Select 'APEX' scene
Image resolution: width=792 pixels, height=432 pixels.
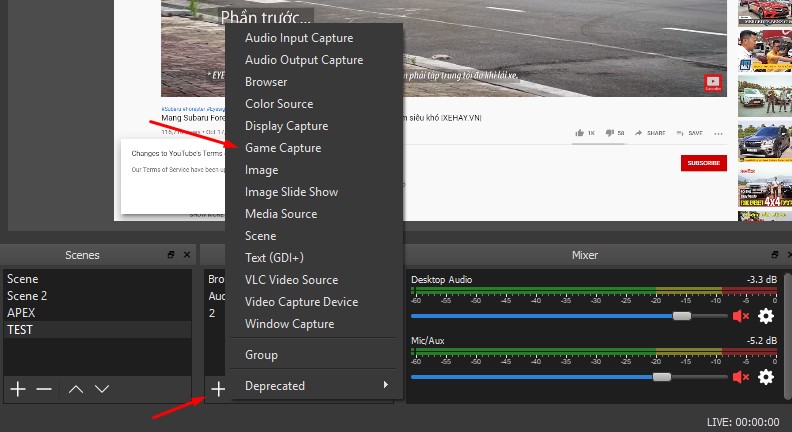(97, 313)
